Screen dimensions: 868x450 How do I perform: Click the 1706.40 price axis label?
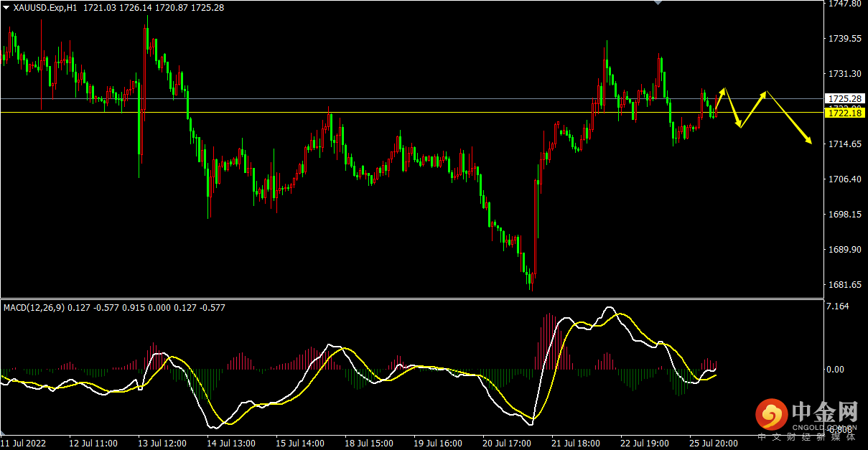tap(844, 179)
